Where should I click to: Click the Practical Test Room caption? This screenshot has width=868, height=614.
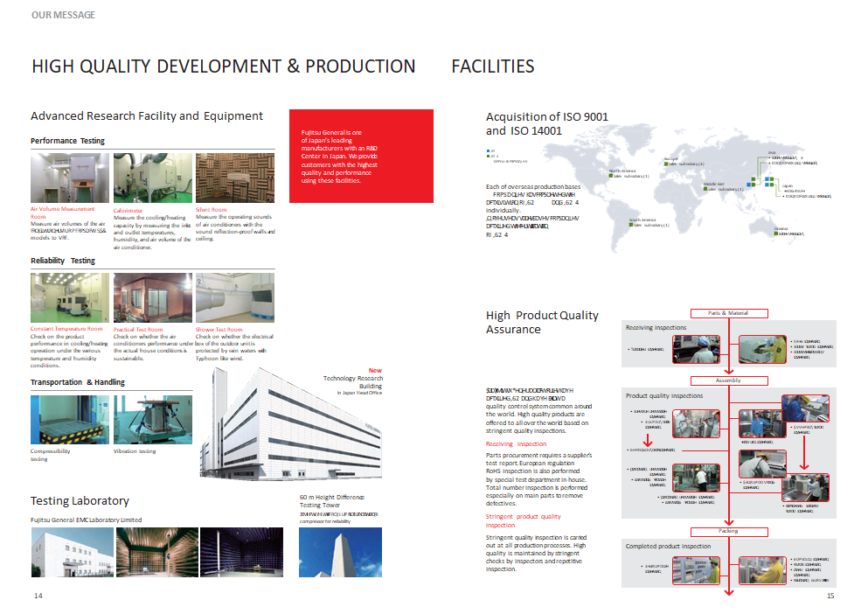pos(138,329)
